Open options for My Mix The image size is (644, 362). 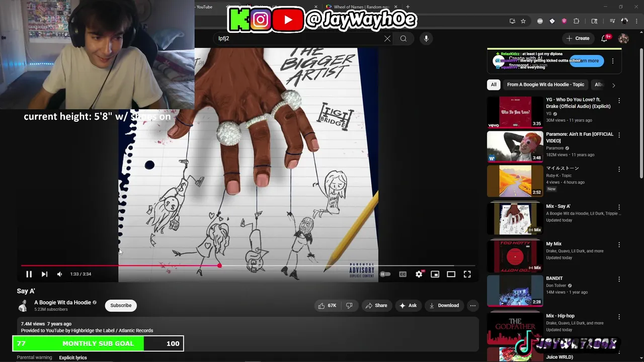point(619,244)
